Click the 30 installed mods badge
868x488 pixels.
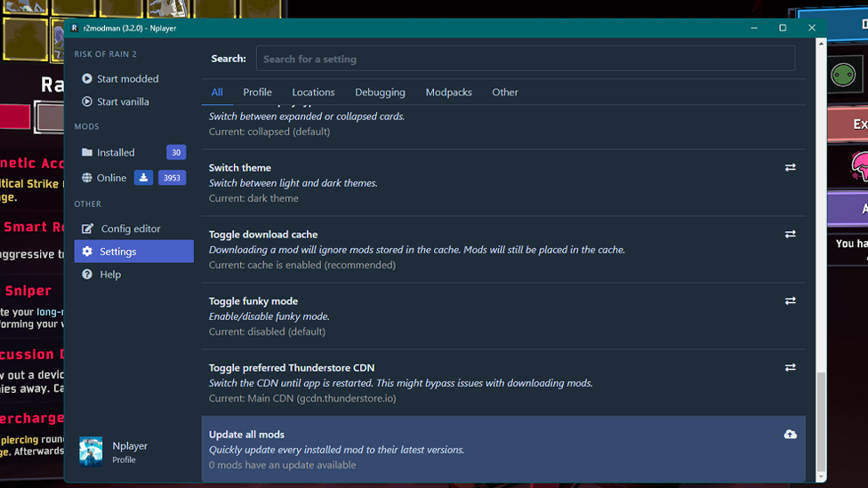click(x=176, y=152)
